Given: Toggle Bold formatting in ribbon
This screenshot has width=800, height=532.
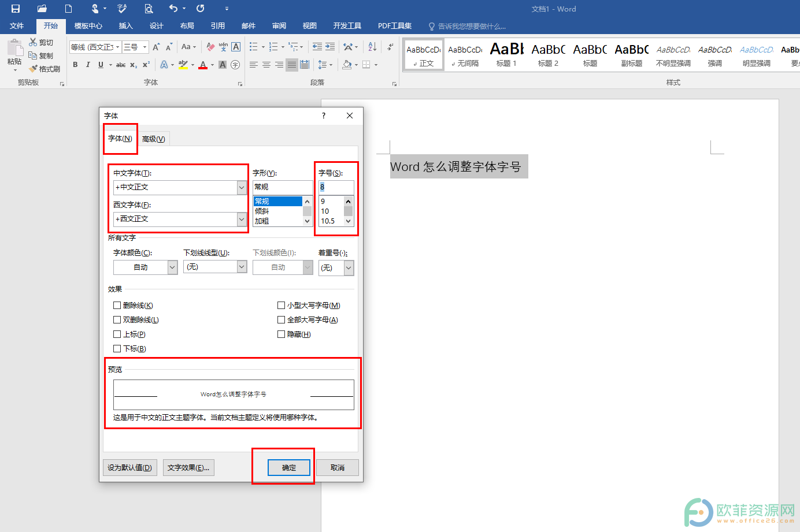Looking at the screenshot, I should tap(75, 65).
